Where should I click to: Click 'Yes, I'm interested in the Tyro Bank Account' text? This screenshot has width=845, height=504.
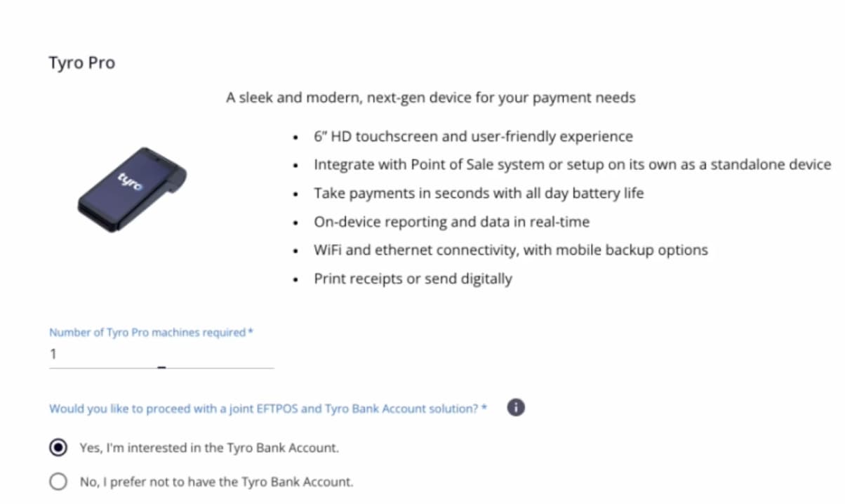[x=208, y=447]
